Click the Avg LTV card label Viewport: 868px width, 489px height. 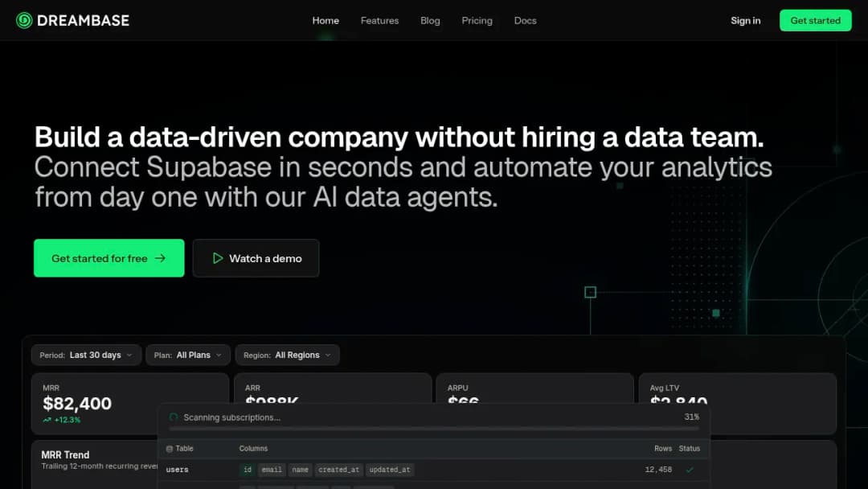[665, 388]
